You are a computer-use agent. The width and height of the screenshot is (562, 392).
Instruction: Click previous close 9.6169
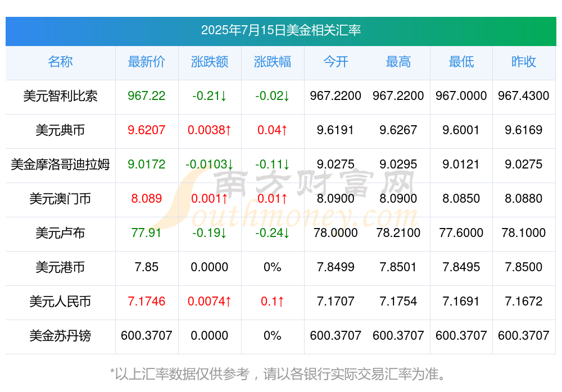pos(524,130)
